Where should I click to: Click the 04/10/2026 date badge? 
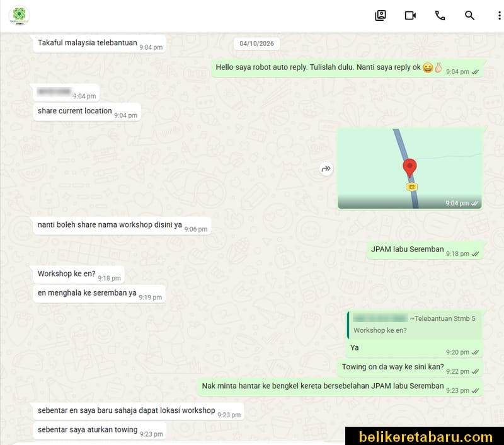257,43
